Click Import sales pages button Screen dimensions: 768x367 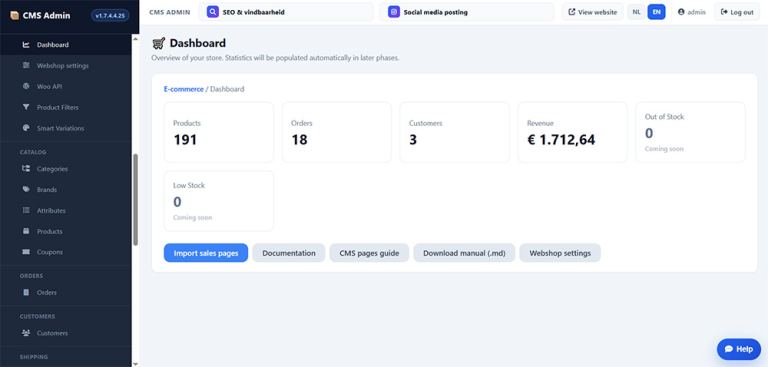[206, 253]
